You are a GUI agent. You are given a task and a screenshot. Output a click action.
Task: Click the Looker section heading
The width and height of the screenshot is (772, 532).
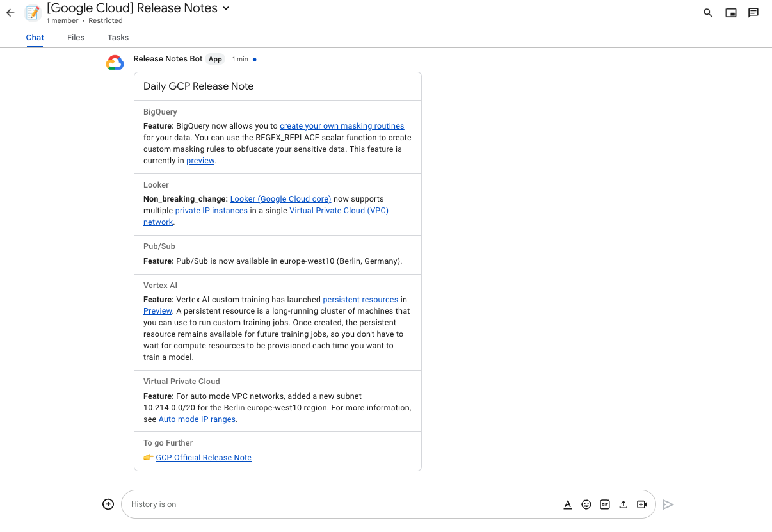click(x=156, y=185)
